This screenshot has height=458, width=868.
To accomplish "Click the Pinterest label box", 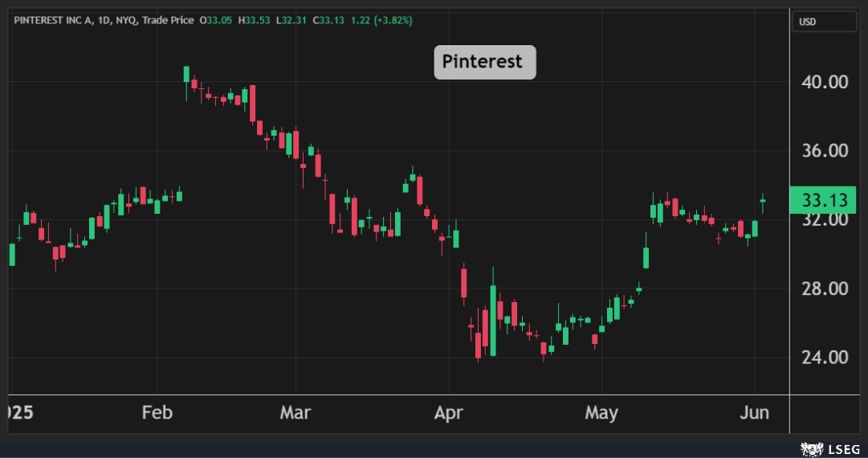I will 484,62.
